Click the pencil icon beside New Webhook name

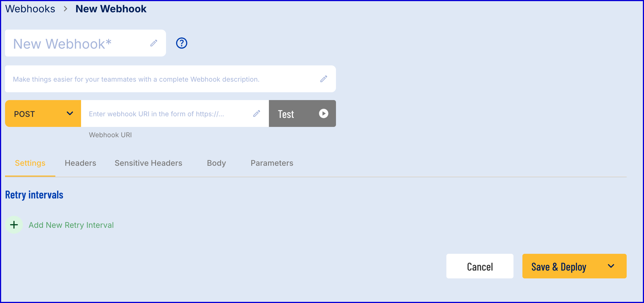point(154,43)
